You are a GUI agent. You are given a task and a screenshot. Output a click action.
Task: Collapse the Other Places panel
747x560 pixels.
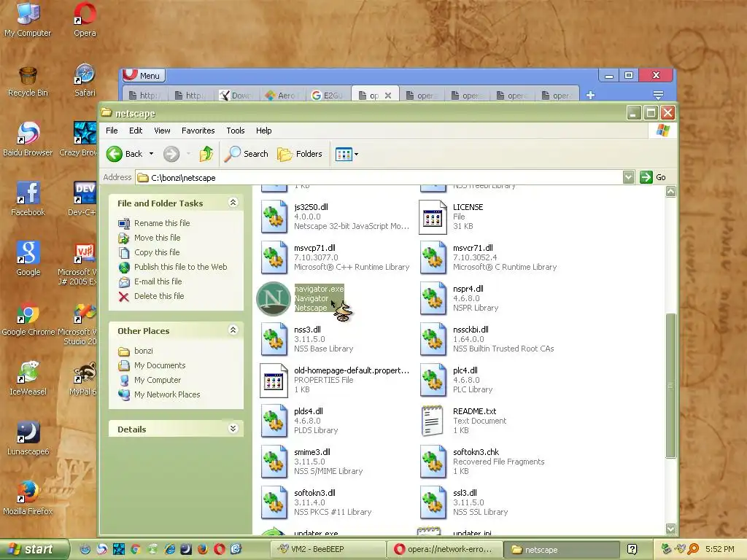coord(233,330)
